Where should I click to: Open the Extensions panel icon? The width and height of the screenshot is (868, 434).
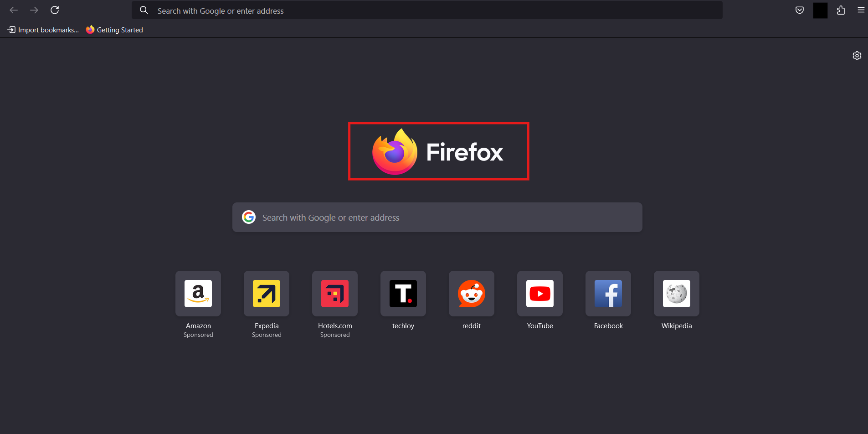click(x=841, y=10)
